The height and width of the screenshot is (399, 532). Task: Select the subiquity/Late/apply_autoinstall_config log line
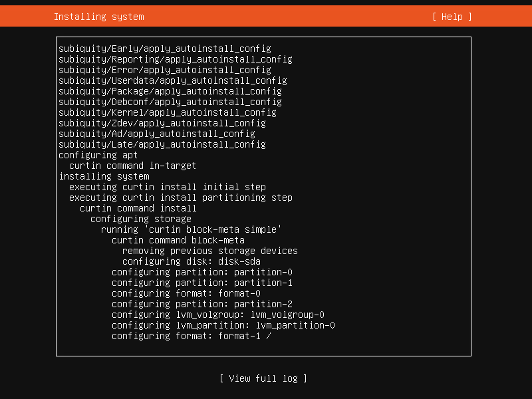coord(162,144)
